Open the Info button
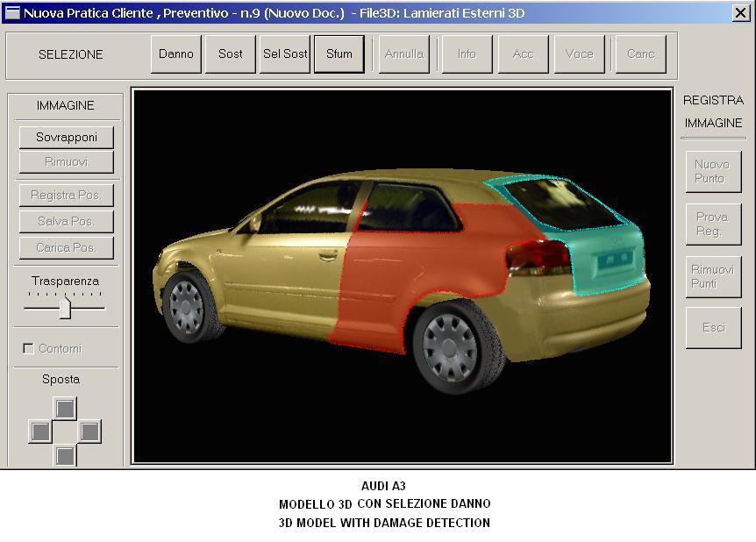The height and width of the screenshot is (542, 756). (467, 54)
